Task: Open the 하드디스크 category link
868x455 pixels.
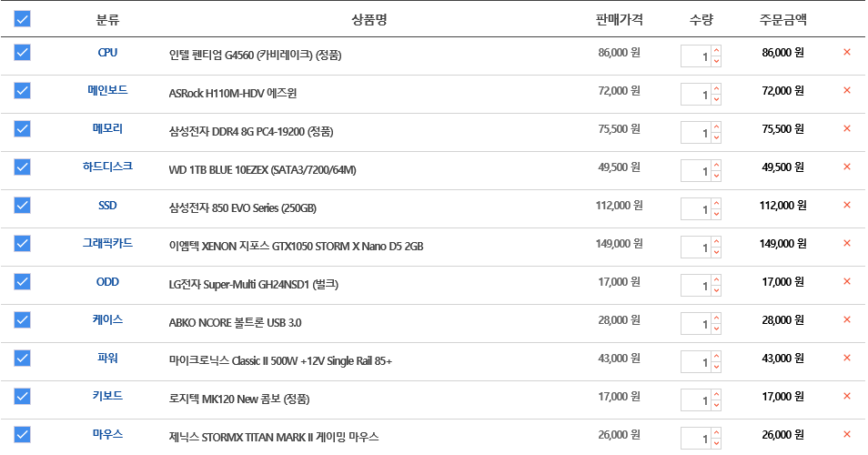Action: click(107, 167)
